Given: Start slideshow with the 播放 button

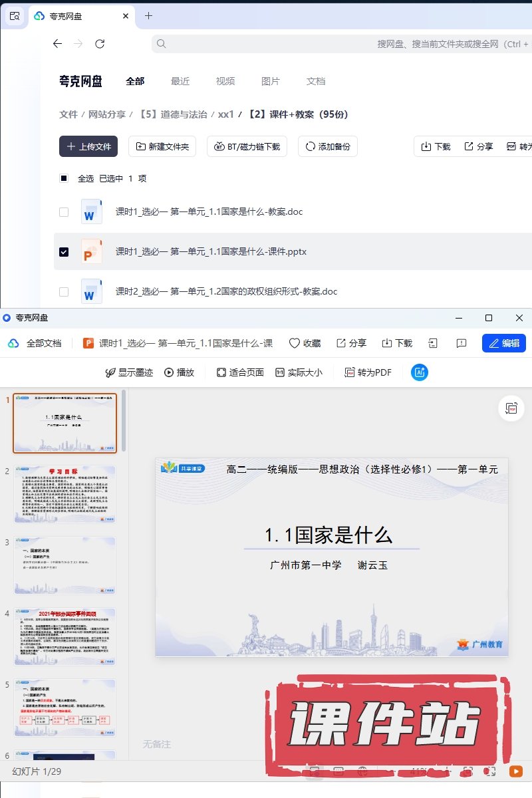Looking at the screenshot, I should click(179, 372).
